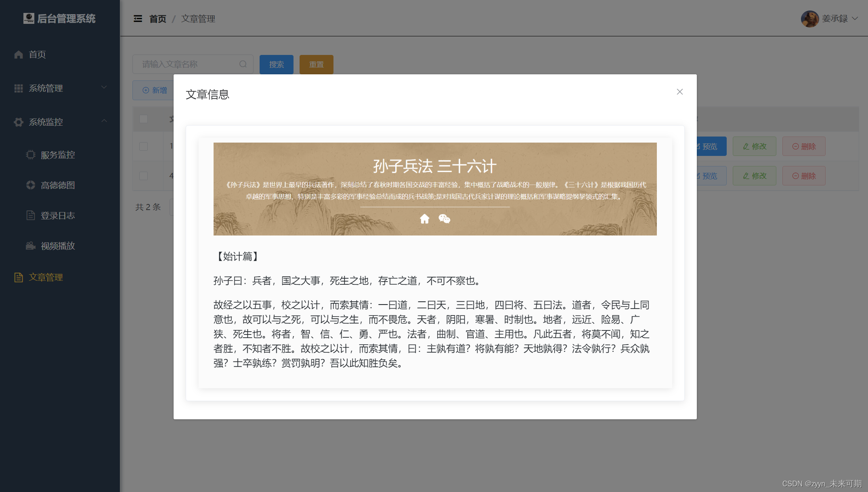Click the 后台管理系统 logo icon
Image resolution: width=868 pixels, height=492 pixels.
[x=29, y=18]
